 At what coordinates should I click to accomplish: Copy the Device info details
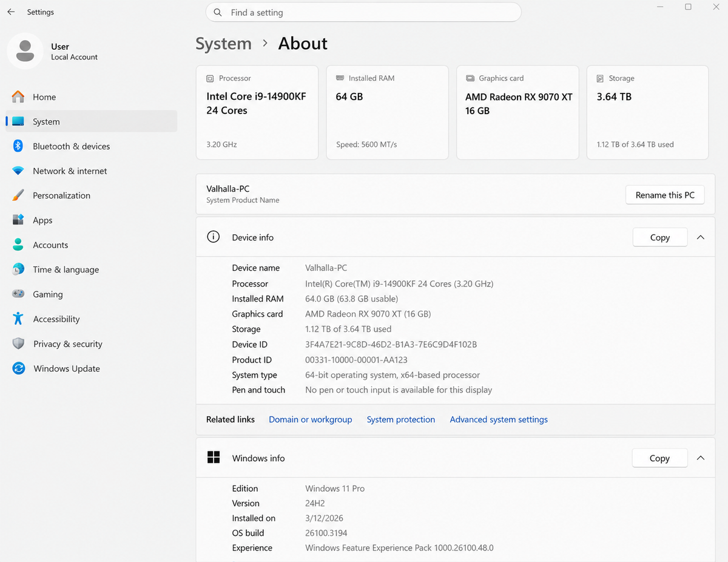click(660, 237)
